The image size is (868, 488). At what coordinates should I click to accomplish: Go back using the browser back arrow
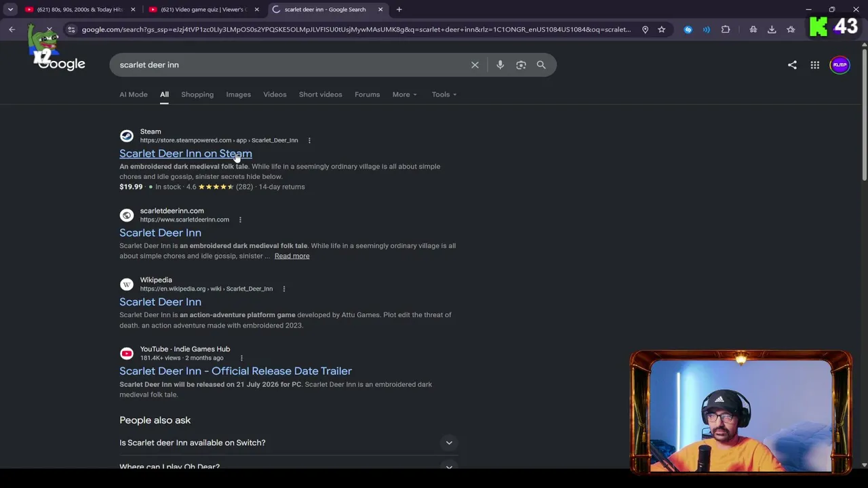tap(12, 29)
